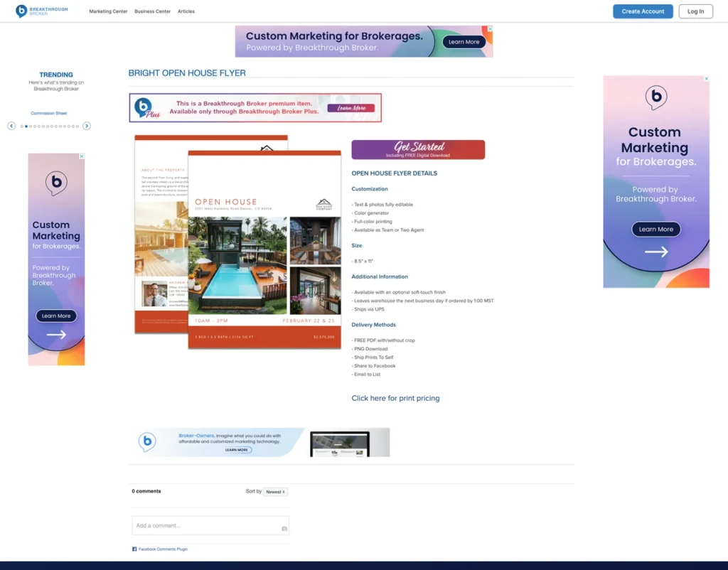Click the speech-bubble b icon in left sidebar ad

tap(56, 183)
